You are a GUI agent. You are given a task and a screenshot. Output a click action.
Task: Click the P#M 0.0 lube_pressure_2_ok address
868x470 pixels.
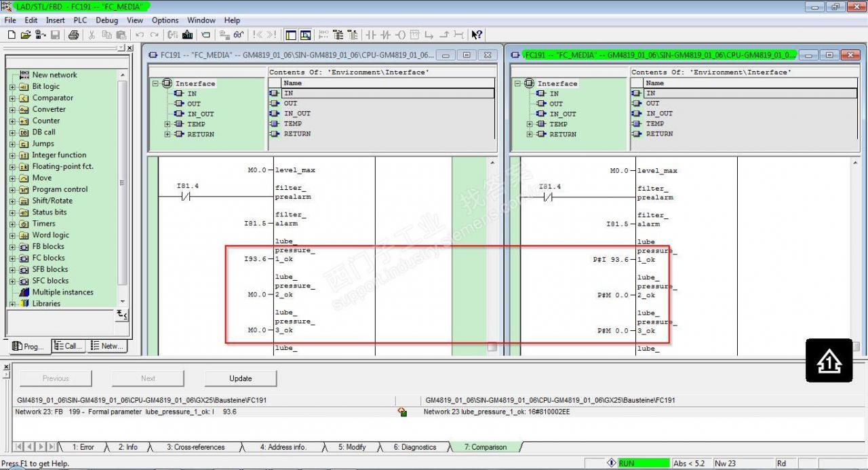pos(612,295)
